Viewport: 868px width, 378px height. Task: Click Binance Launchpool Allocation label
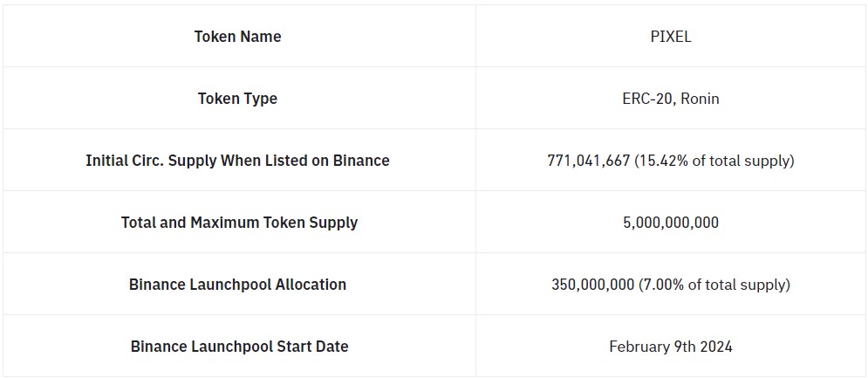click(237, 285)
